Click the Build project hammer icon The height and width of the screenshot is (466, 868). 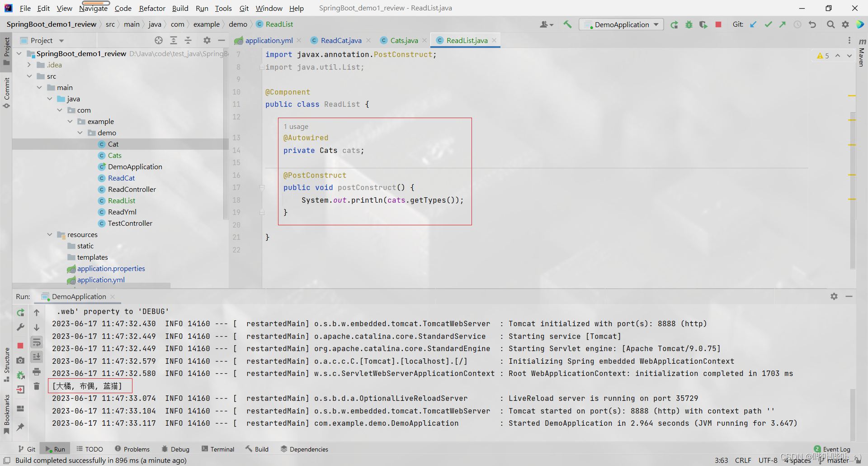click(x=567, y=24)
